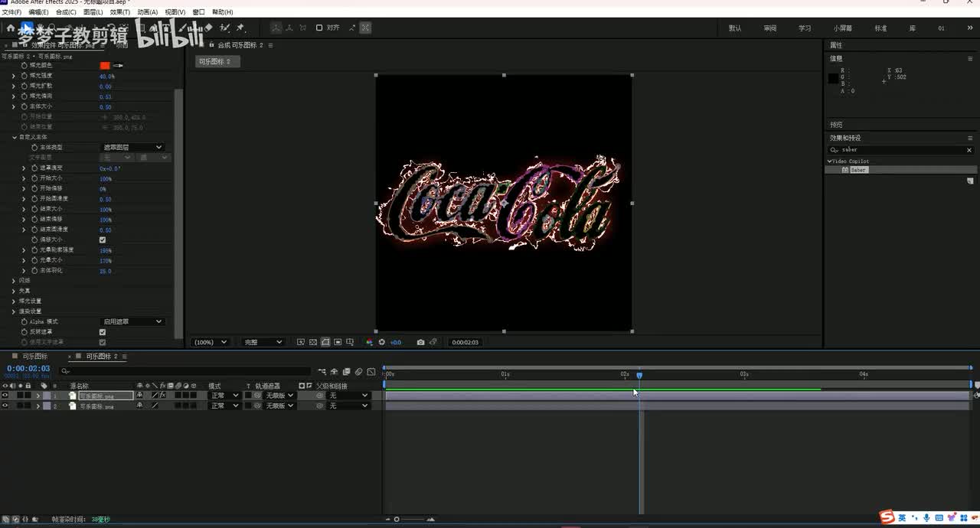Expand the 闪烁 group
Screen dimensions: 980x528
pyautogui.click(x=14, y=280)
